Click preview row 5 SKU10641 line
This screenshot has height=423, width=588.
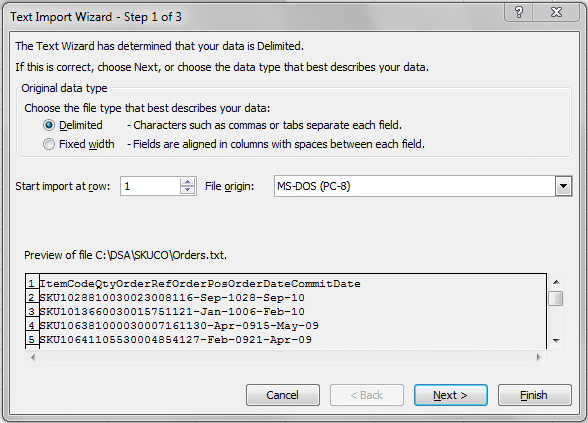176,340
